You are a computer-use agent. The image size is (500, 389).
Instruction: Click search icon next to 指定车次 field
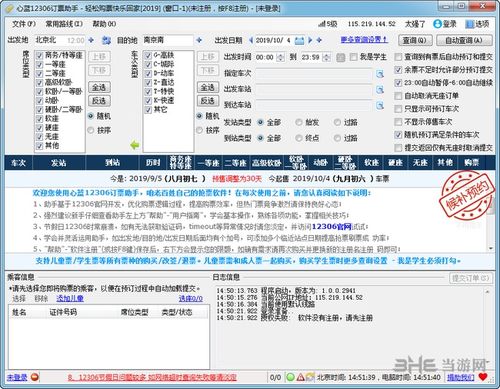[x=380, y=74]
